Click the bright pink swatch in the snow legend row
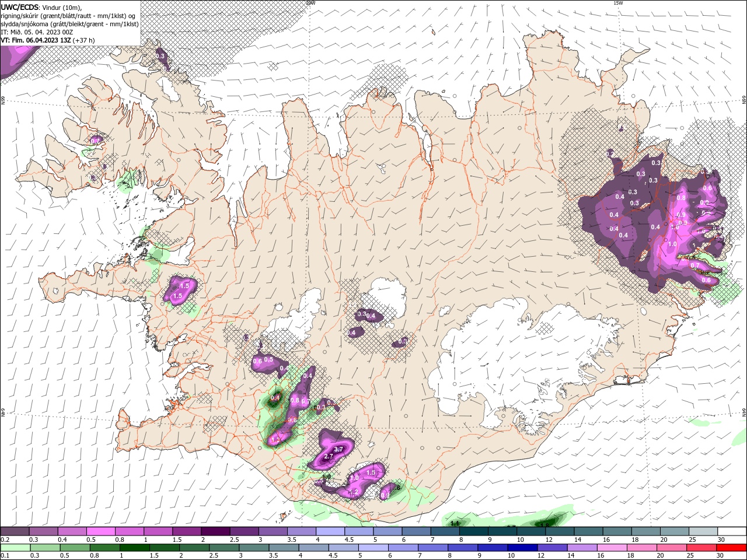The width and height of the screenshot is (747, 560). point(100,531)
